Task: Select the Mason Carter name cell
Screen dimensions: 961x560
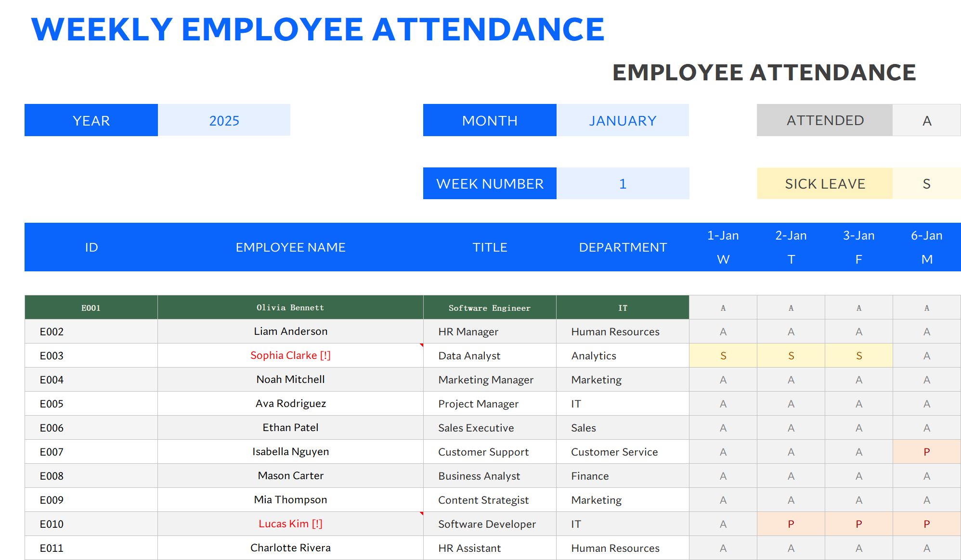Action: pos(290,476)
